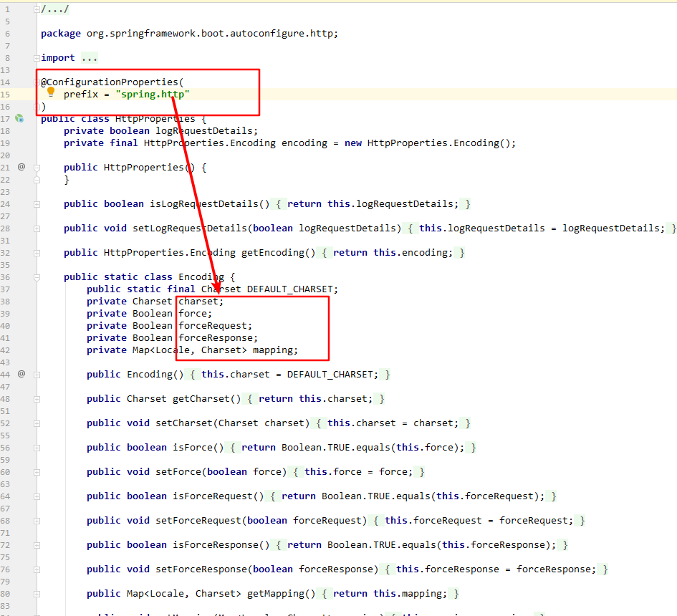Viewport: 677px width, 616px height.
Task: Expand the collapsed /.../ header comment
Action: click(55, 9)
